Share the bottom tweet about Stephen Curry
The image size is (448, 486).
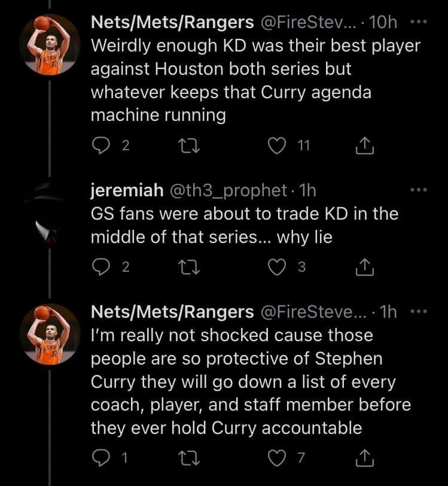365,458
